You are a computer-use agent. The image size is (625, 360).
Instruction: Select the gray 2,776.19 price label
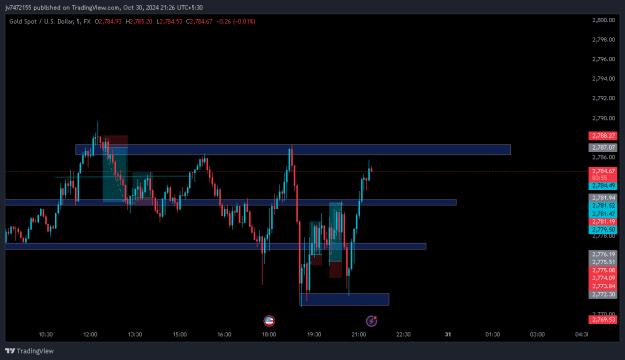(603, 254)
